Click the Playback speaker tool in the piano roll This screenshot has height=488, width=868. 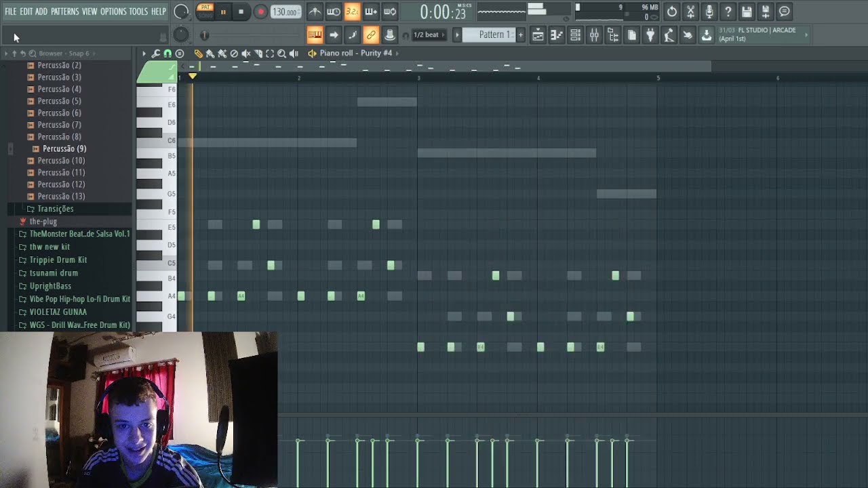(x=294, y=53)
